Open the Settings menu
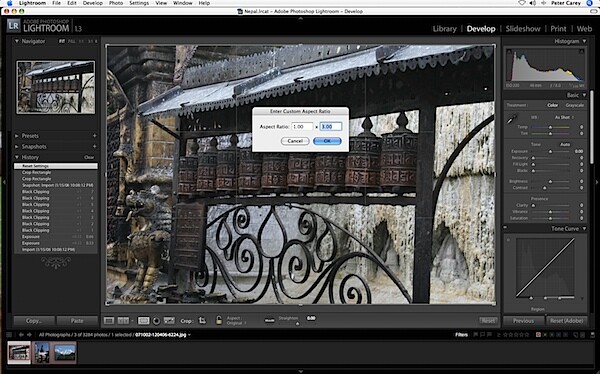Viewport: 600px width, 374px height. pos(139,3)
